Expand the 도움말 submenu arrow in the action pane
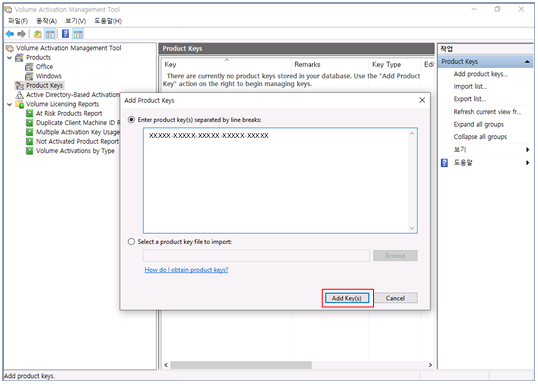The width and height of the screenshot is (538, 384). (527, 163)
